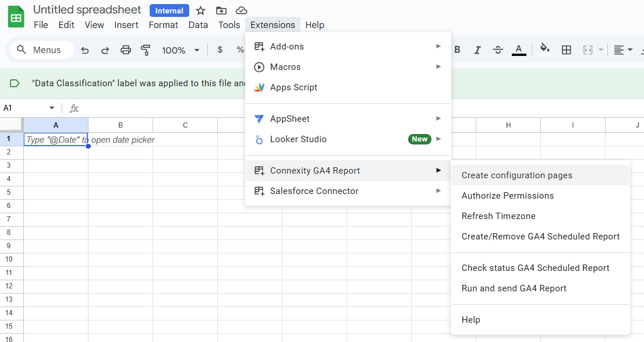Close the Extensions menu
The height and width of the screenshot is (342, 644).
273,25
